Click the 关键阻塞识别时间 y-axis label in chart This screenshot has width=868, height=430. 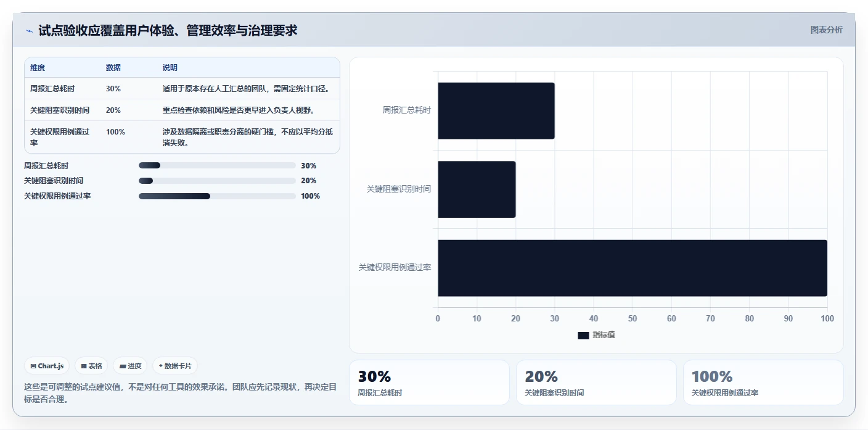point(399,189)
